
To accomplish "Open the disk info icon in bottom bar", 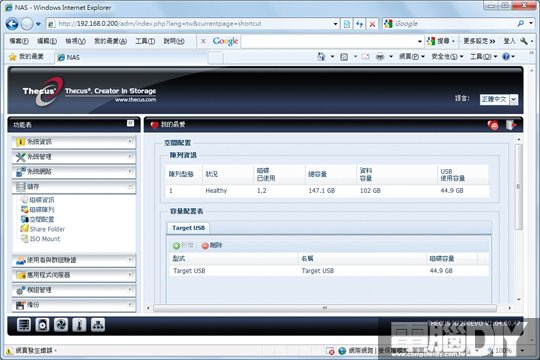I will [x=42, y=325].
